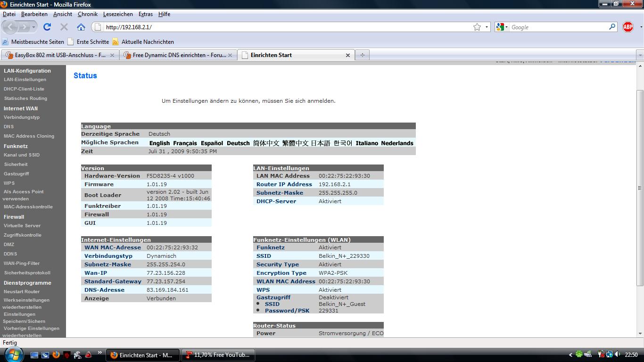Screen dimensions: 644x362
Task: Open the Bearbeiten menu
Action: point(34,14)
